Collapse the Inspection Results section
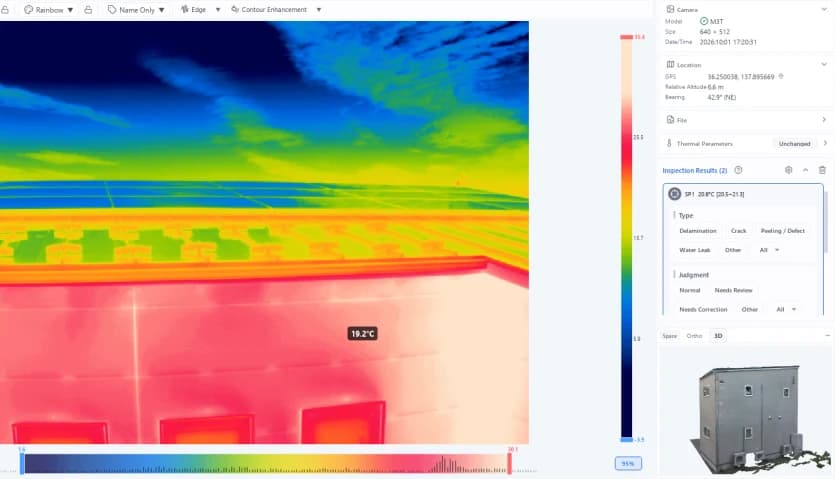Viewport: 835px width, 479px height. coord(805,170)
